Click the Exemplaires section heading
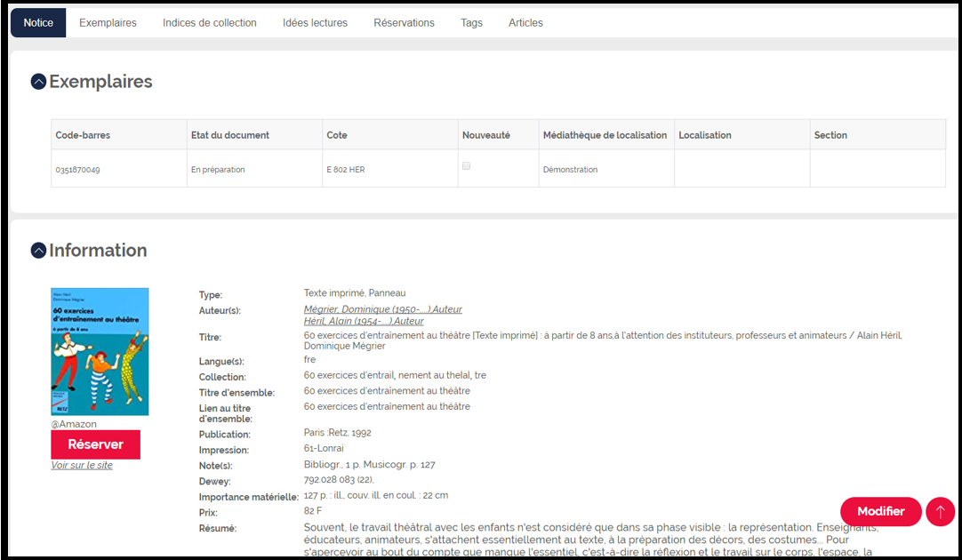 coord(100,82)
